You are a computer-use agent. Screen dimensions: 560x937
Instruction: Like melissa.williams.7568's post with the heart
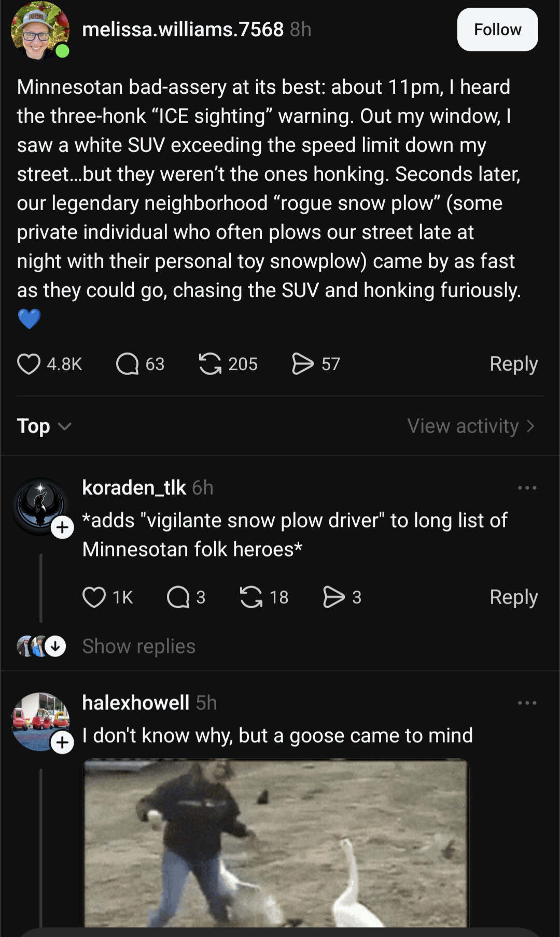pyautogui.click(x=29, y=364)
